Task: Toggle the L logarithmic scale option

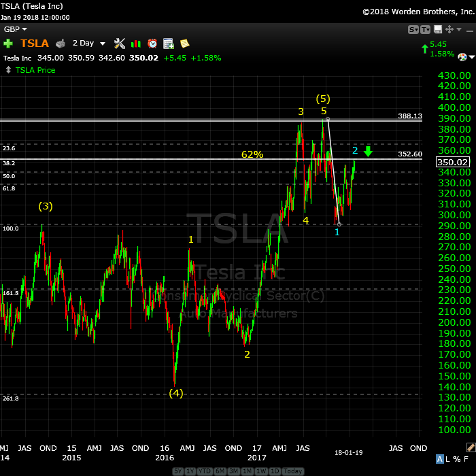Action: (x=447, y=459)
